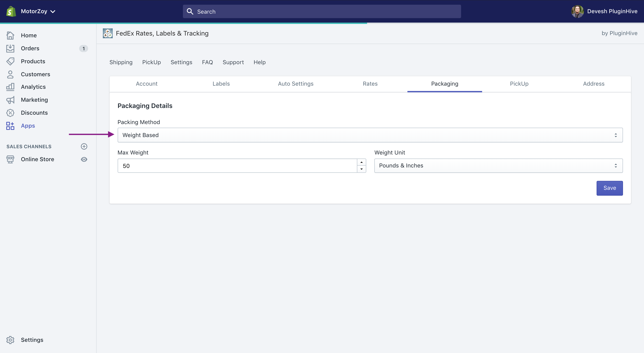Switch to the PickUp settings tab
The height and width of the screenshot is (353, 644).
(519, 84)
